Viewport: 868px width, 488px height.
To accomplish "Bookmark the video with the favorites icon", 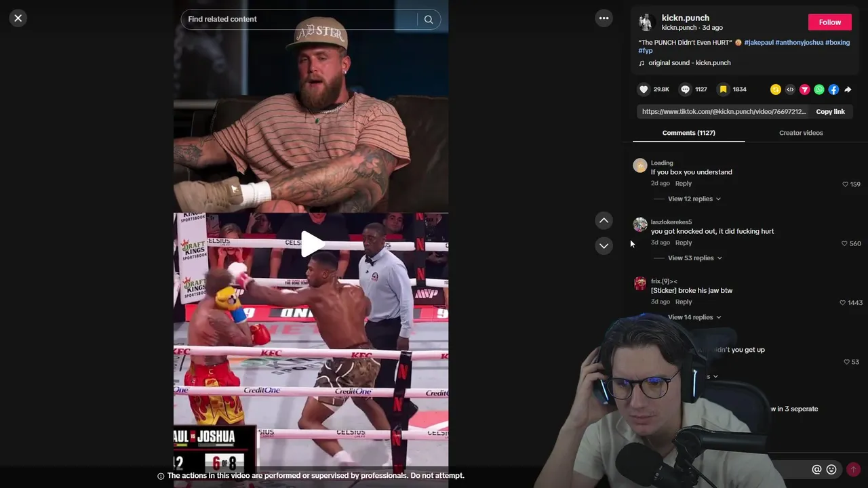I will 724,89.
